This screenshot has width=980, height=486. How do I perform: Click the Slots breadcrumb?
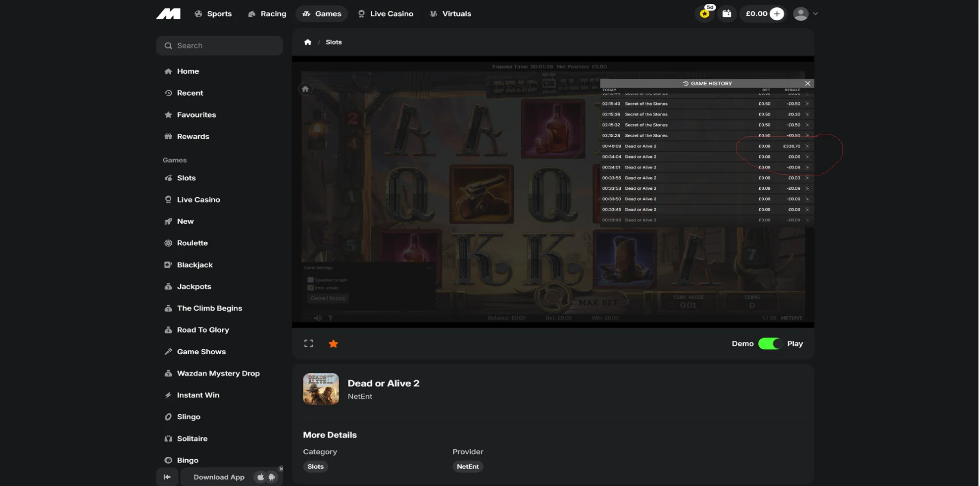[334, 42]
